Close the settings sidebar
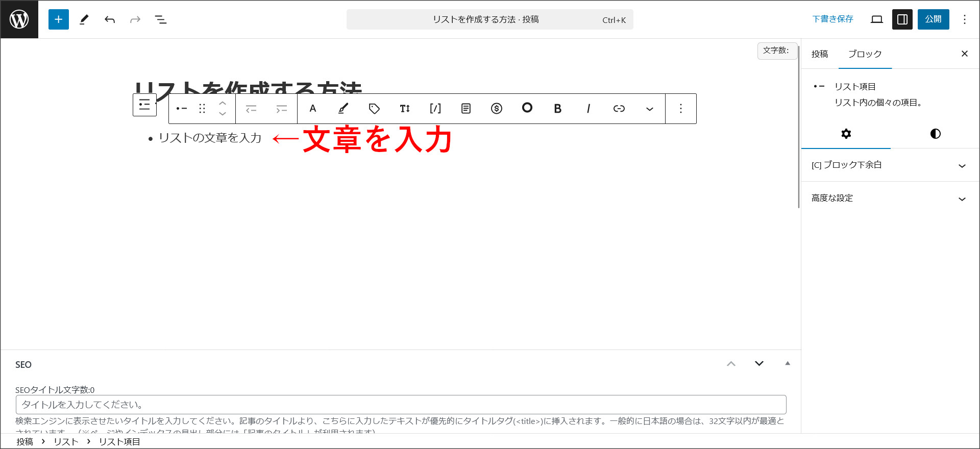The image size is (980, 449). 965,54
